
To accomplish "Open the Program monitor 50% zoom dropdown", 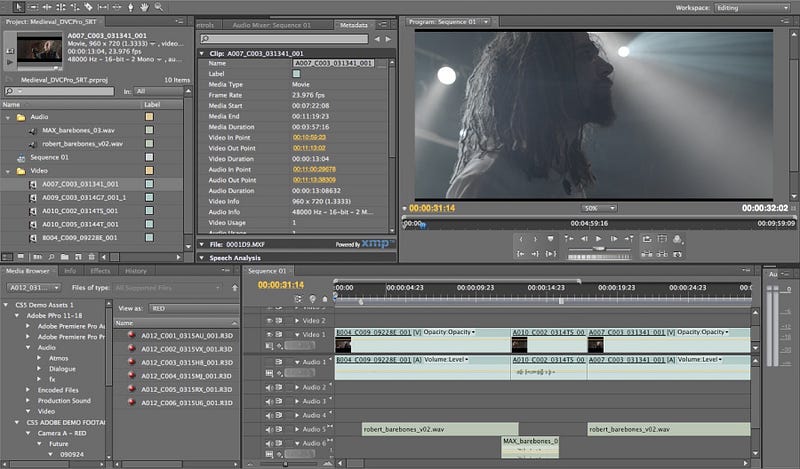I will click(598, 208).
